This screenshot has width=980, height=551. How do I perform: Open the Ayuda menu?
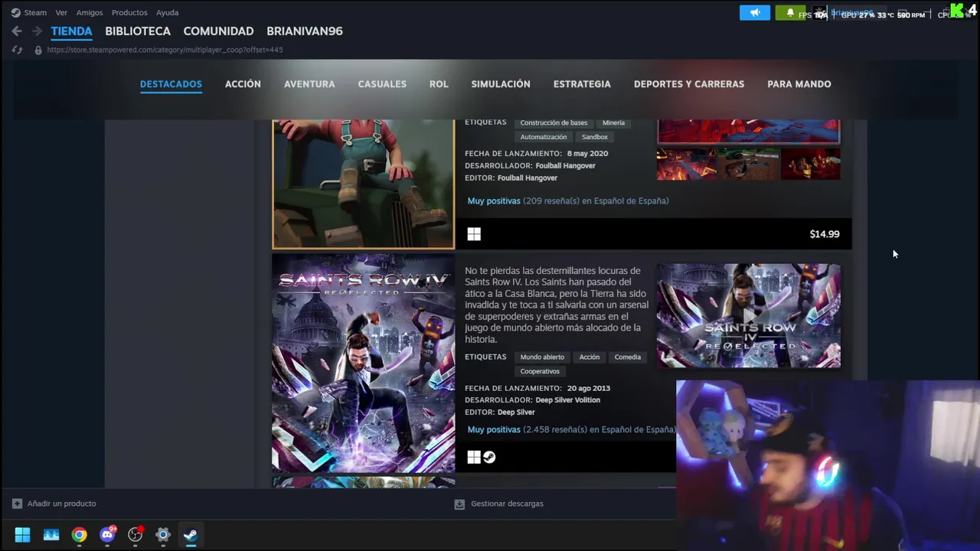tap(167, 12)
